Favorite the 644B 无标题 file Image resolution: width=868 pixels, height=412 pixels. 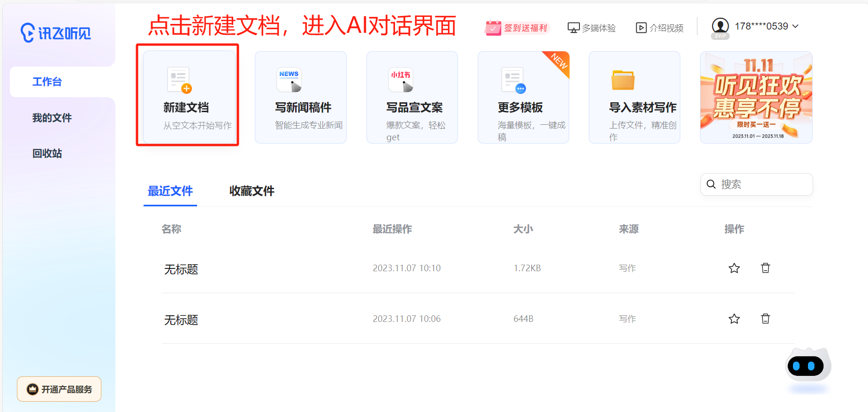[x=734, y=319]
